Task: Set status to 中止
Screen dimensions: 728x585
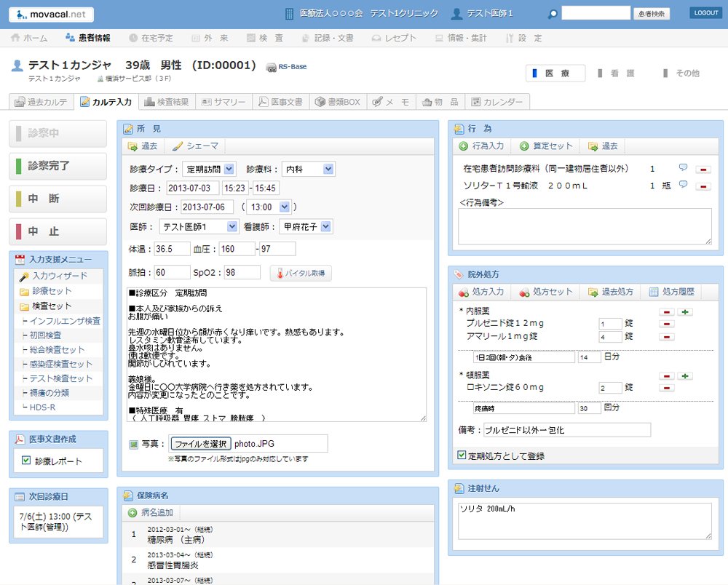Action: [x=58, y=231]
